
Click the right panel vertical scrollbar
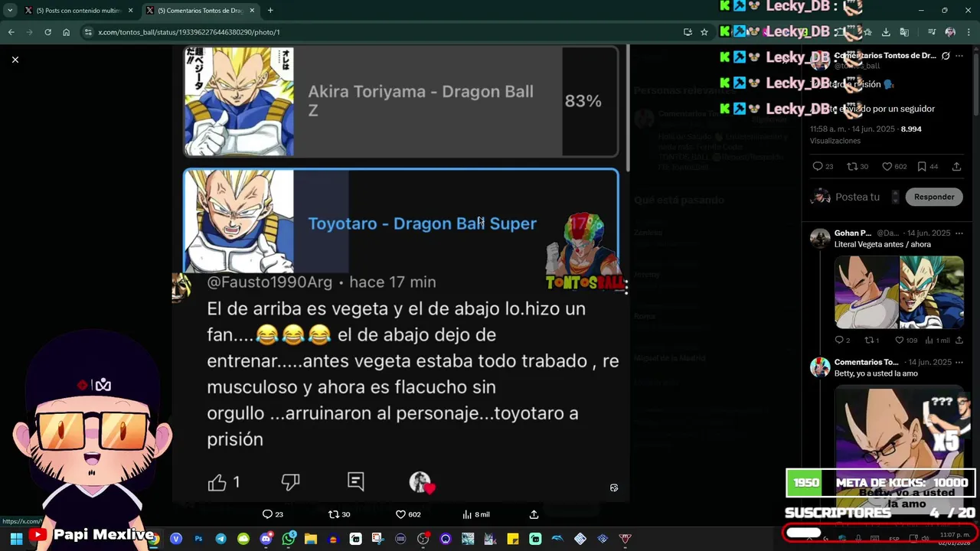(975, 84)
